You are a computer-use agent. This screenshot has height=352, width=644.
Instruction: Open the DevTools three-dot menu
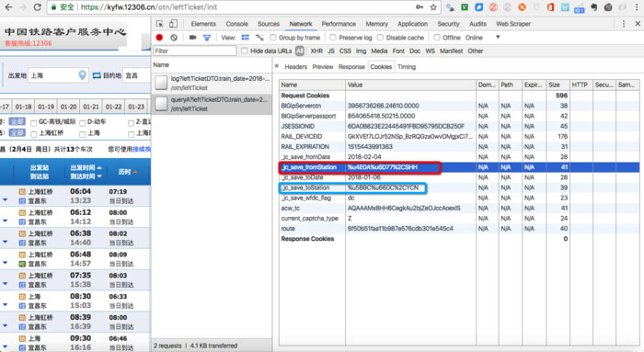624,24
